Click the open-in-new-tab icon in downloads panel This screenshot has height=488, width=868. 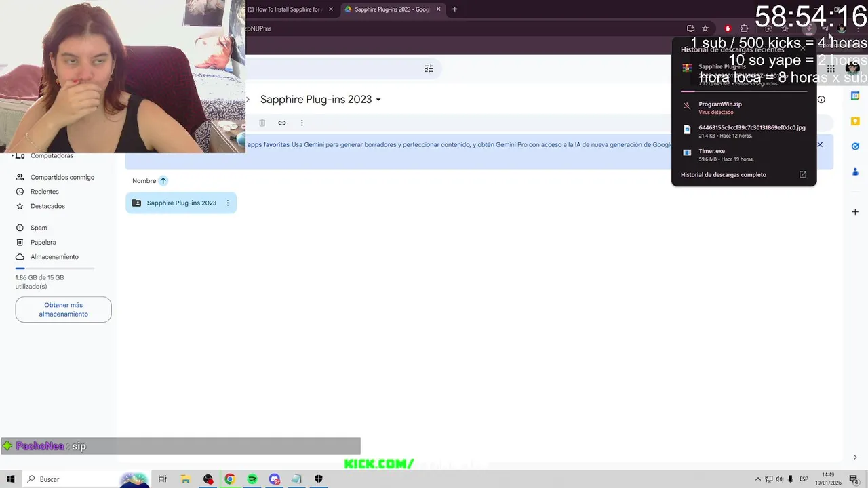pos(803,175)
